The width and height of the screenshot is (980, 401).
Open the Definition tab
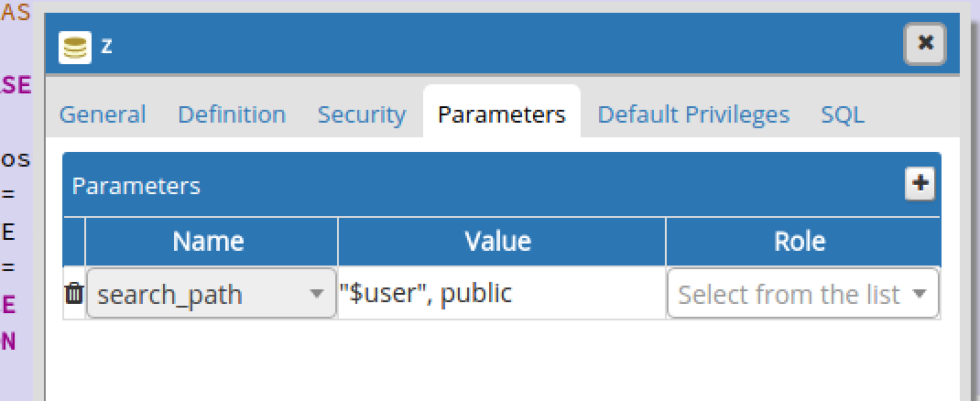232,114
